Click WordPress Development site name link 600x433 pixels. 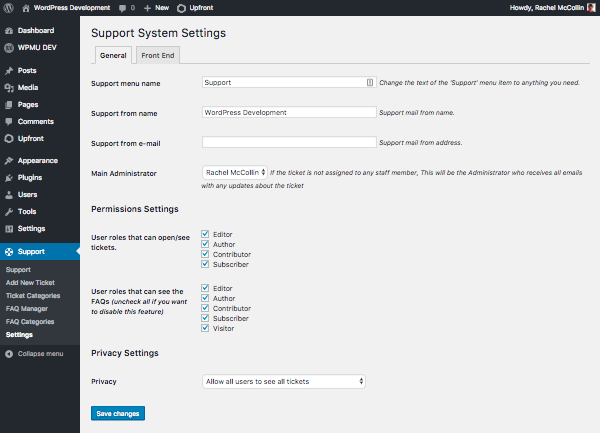pos(72,8)
